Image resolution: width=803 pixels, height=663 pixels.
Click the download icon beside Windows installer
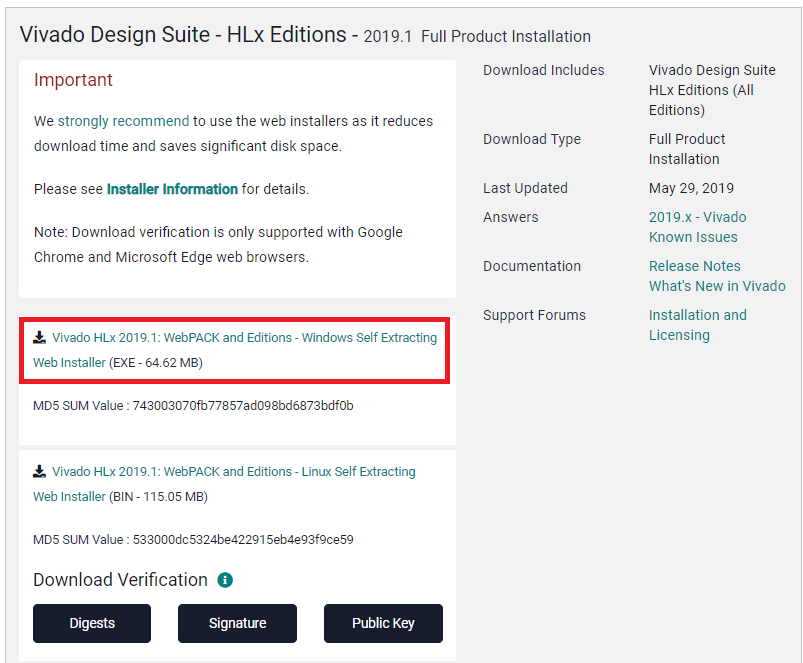coord(40,338)
